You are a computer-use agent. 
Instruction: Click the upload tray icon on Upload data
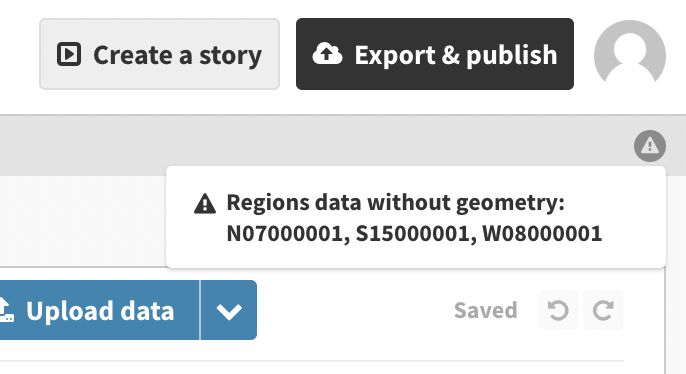(x=6, y=310)
